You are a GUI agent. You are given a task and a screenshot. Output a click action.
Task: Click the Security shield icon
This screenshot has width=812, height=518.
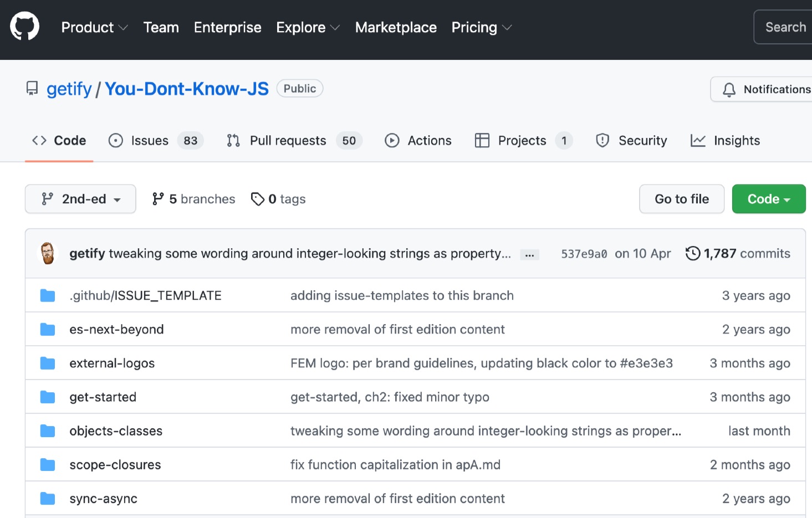[602, 141]
